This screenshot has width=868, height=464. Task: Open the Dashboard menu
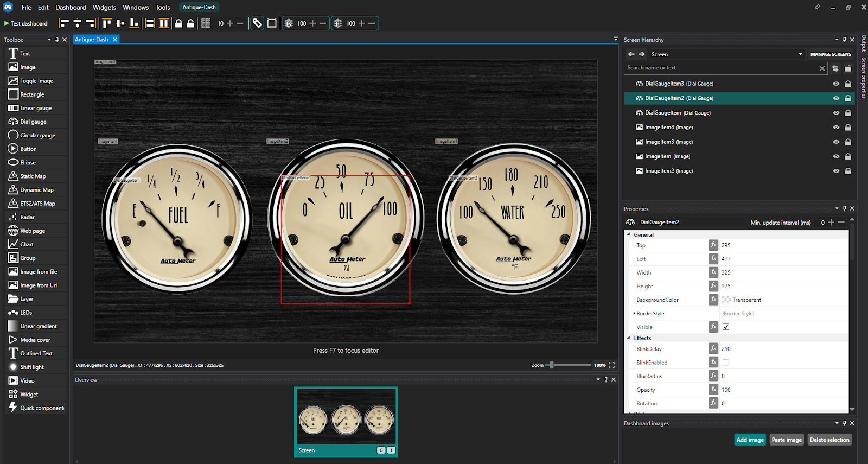pyautogui.click(x=71, y=7)
